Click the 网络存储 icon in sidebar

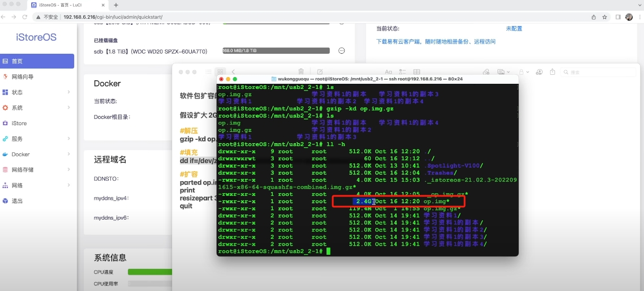(5, 170)
